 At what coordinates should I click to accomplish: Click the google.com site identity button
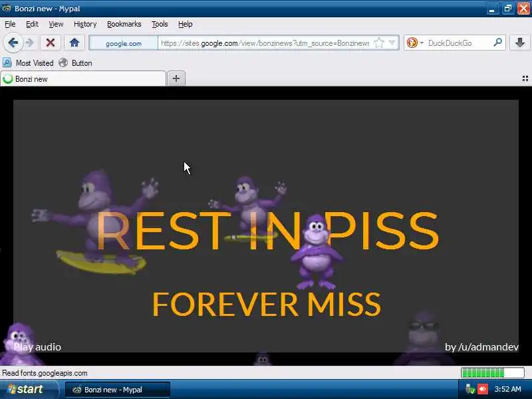[x=124, y=43]
